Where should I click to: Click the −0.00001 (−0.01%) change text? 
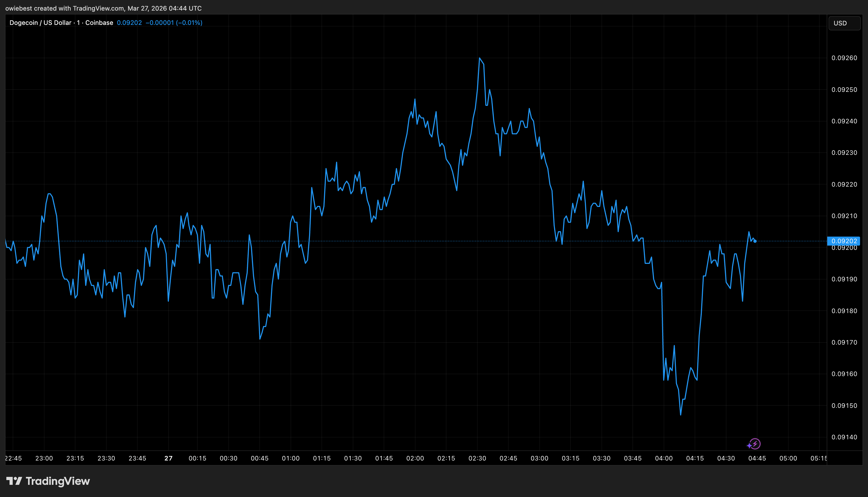(x=174, y=23)
